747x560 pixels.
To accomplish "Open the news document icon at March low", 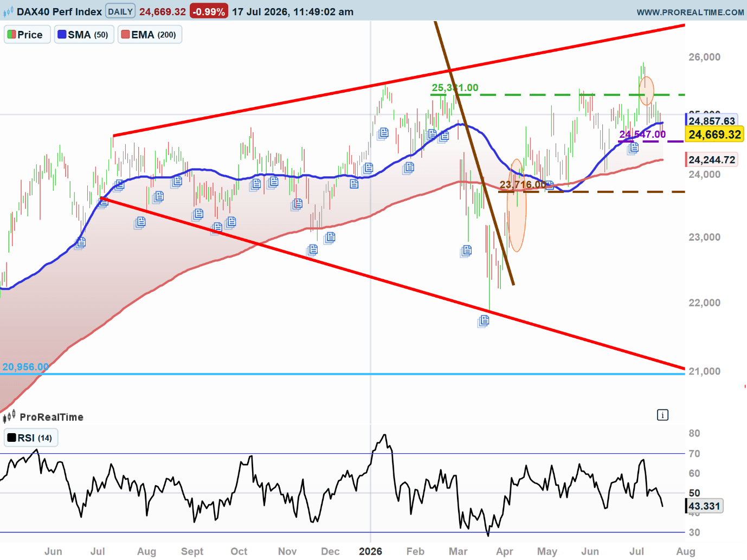I will coord(483,321).
